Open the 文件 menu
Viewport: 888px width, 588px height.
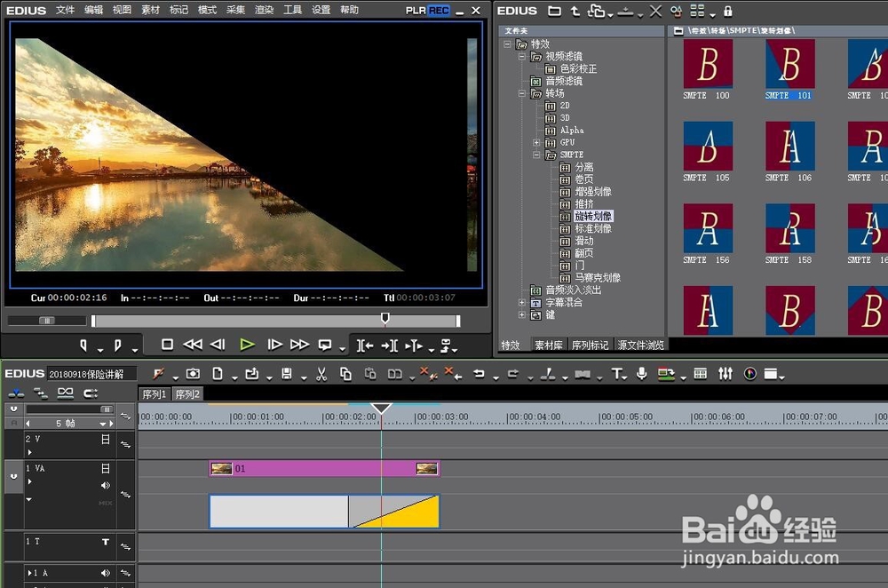pyautogui.click(x=65, y=10)
